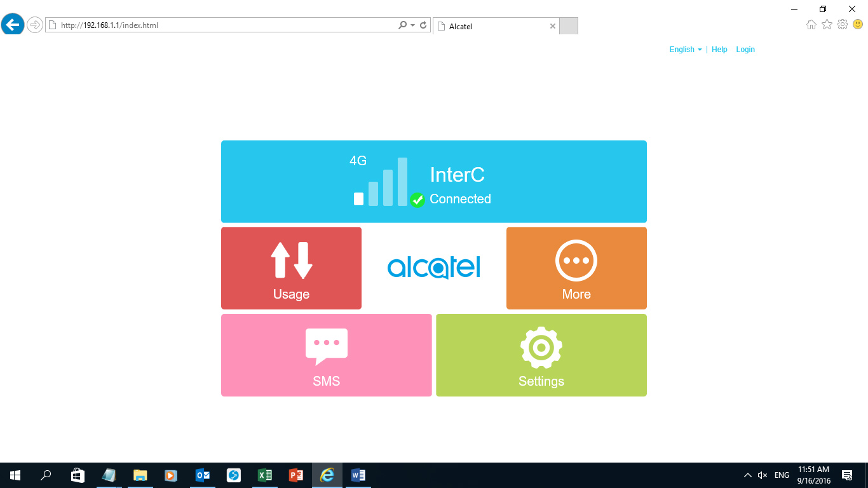Image resolution: width=868 pixels, height=488 pixels.
Task: Open the English language dropdown
Action: coord(686,50)
